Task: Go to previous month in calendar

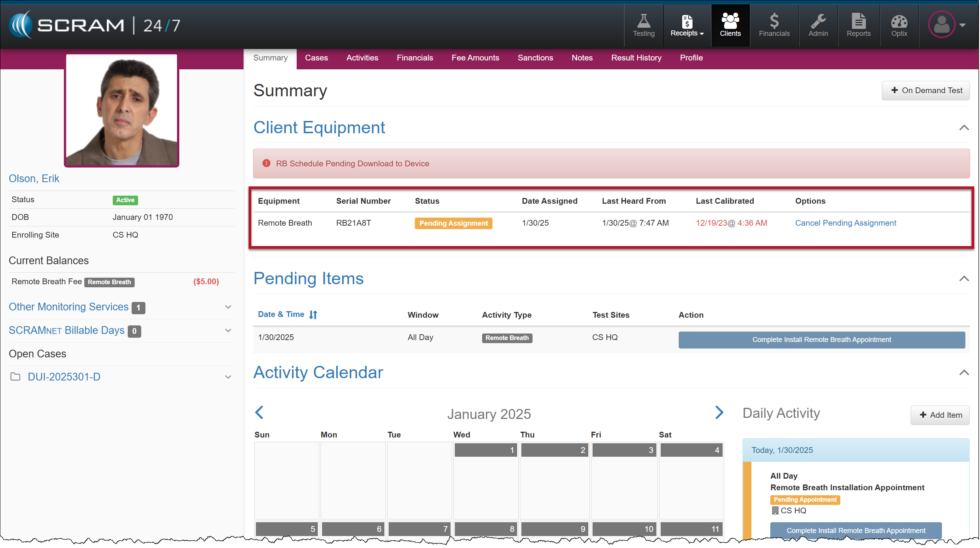Action: point(259,412)
